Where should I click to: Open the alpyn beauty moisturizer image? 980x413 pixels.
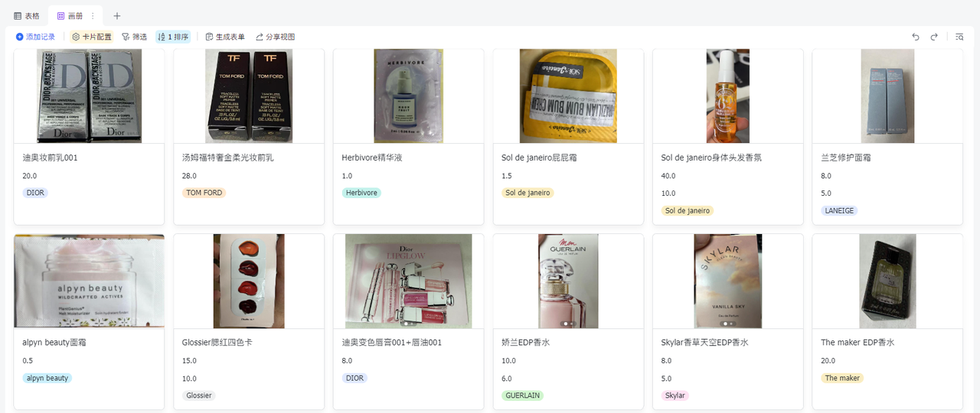[89, 281]
